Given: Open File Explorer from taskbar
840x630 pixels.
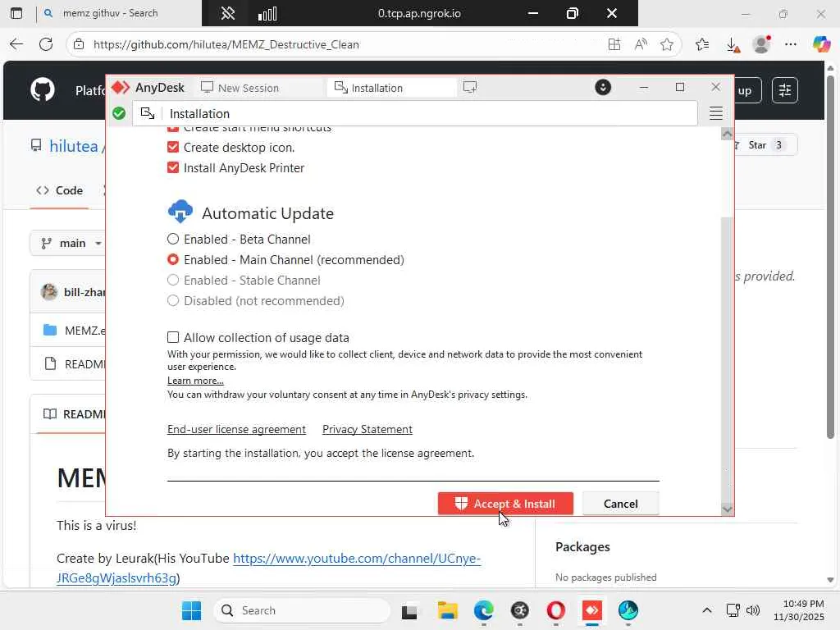Looking at the screenshot, I should pos(447,610).
